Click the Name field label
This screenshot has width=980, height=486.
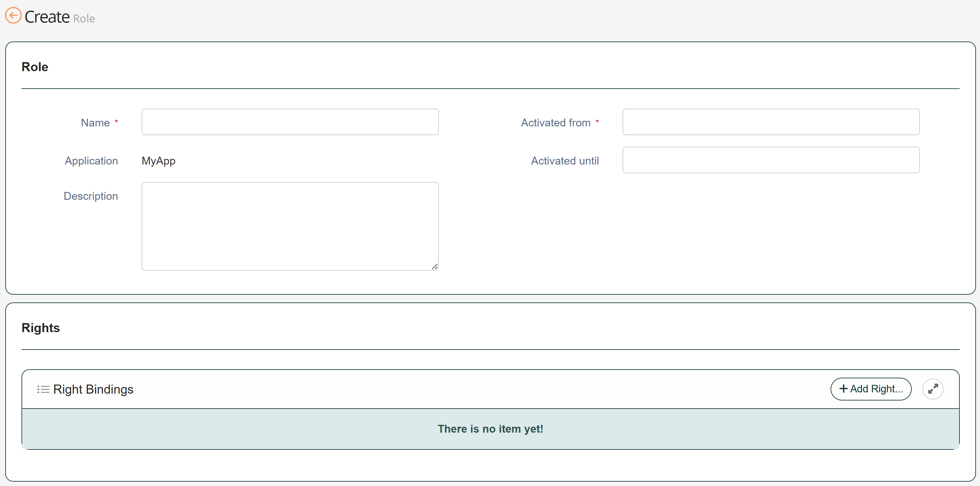tap(95, 123)
